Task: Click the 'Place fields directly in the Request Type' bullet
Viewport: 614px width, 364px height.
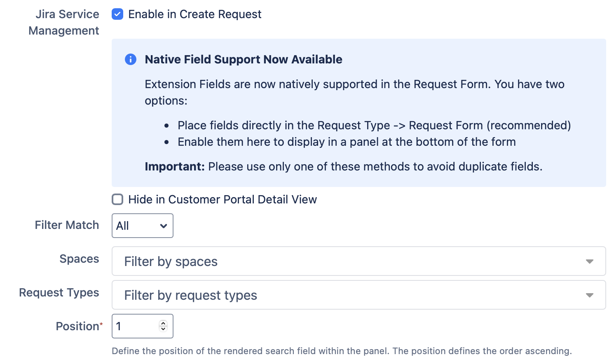Action: (374, 125)
